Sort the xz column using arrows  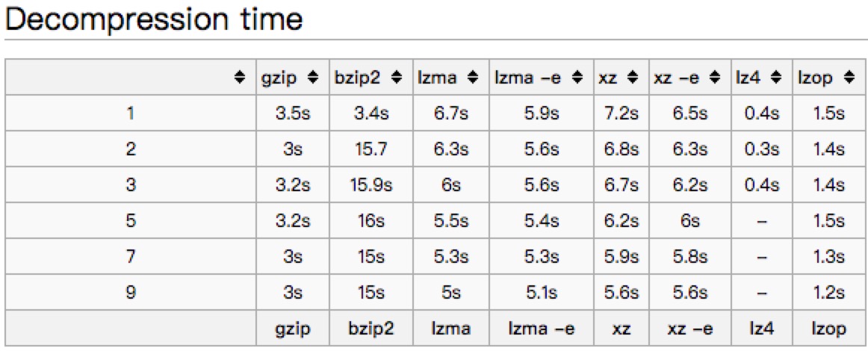coord(633,77)
